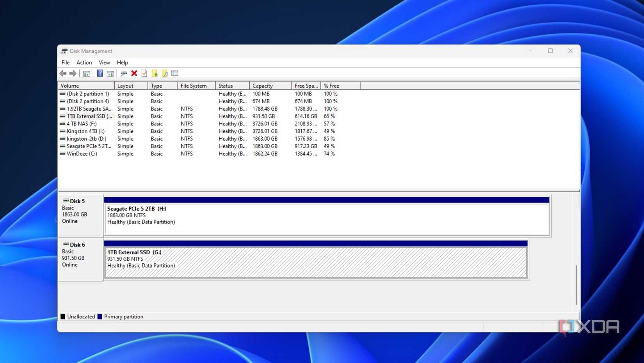Click the drive search toolbar icon
Image resolution: width=644 pixels, height=363 pixels.
coord(124,73)
